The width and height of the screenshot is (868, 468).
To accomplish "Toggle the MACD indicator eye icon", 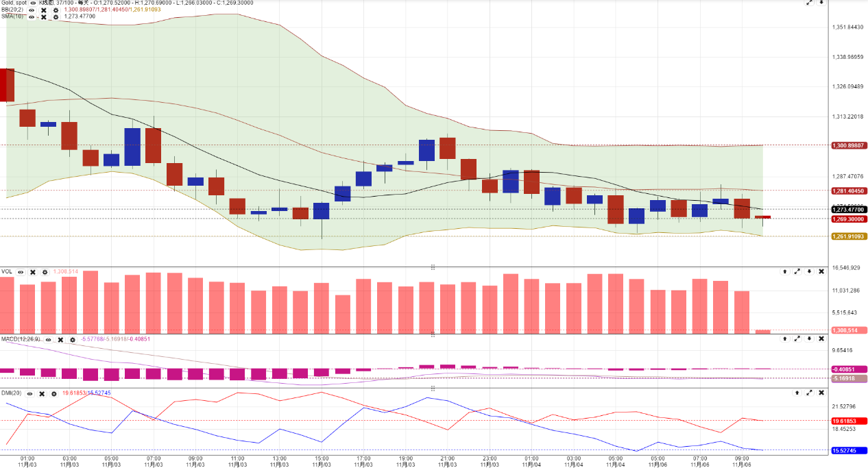I will 48,339.
